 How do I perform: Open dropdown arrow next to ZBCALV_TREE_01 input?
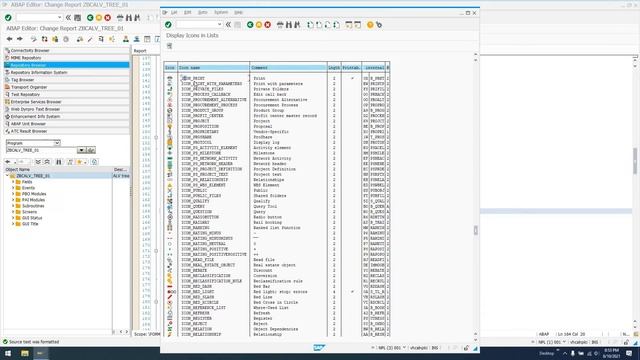pyautogui.click(x=81, y=150)
